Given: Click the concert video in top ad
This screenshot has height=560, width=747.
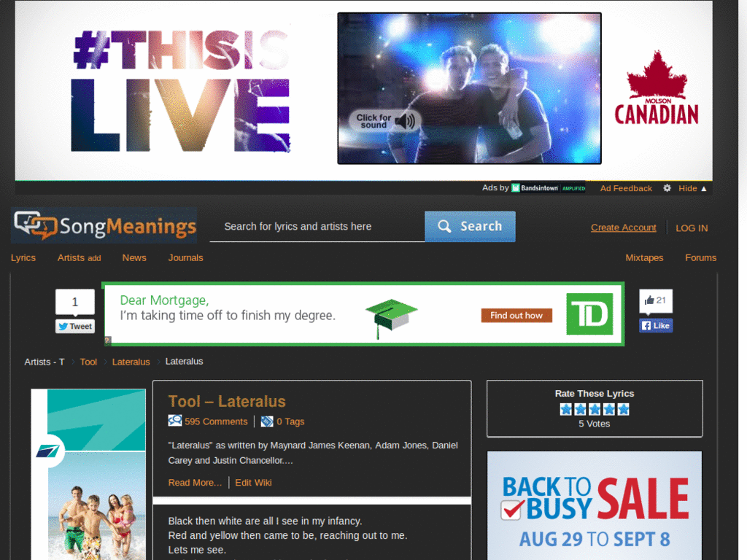Looking at the screenshot, I should pyautogui.click(x=469, y=88).
